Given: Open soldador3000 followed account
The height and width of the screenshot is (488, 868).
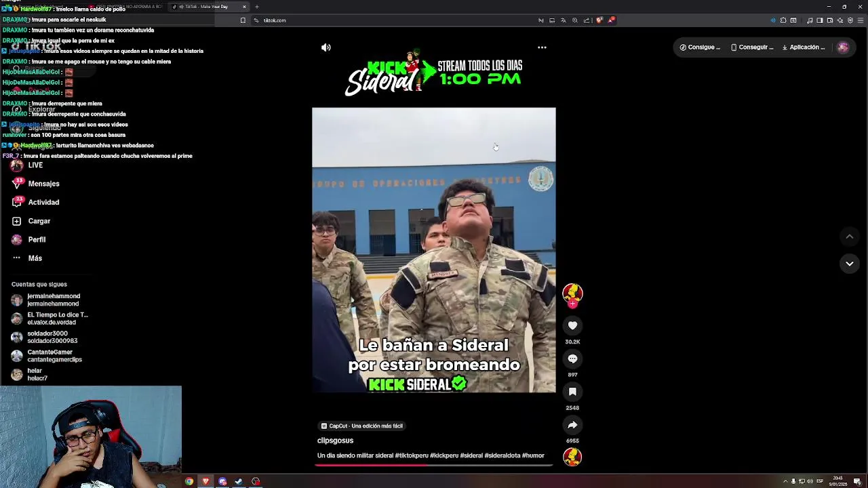Looking at the screenshot, I should point(45,337).
